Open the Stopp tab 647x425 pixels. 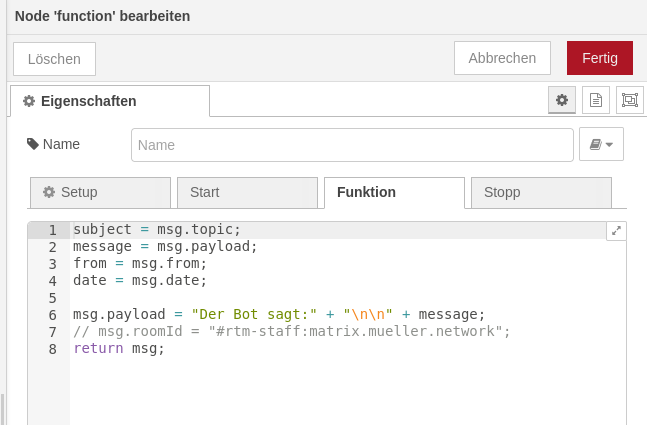point(540,192)
